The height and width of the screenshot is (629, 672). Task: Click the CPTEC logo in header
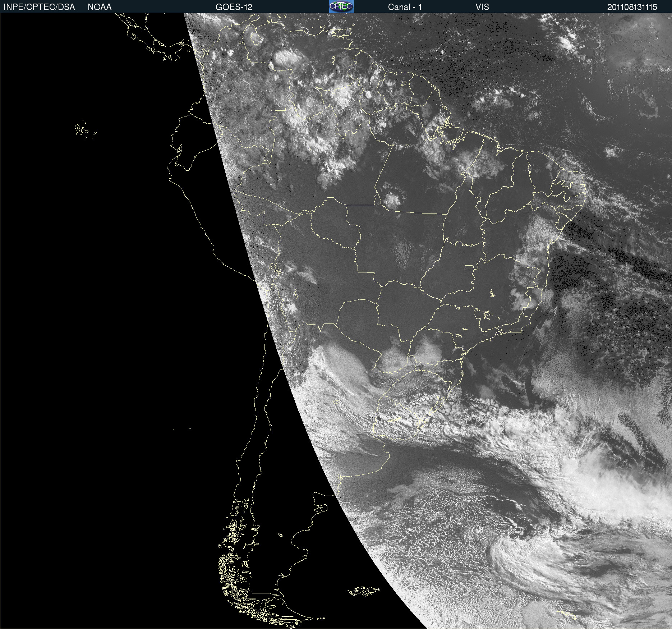tap(341, 6)
